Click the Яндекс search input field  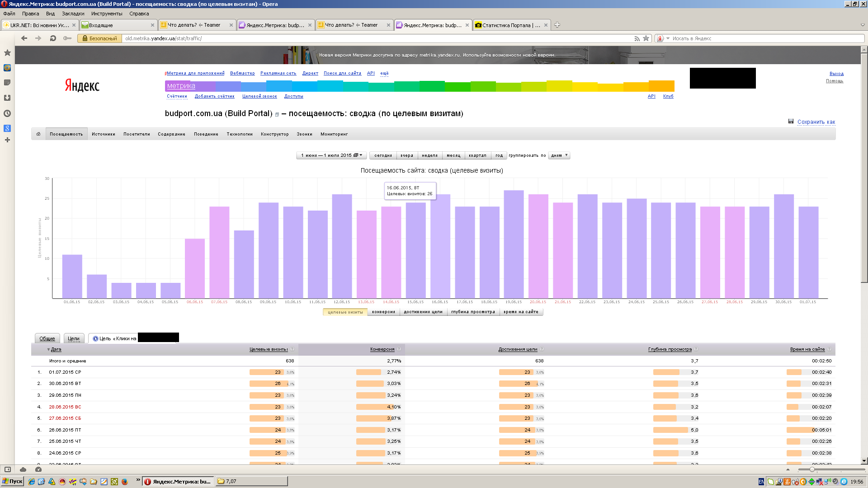click(x=767, y=38)
